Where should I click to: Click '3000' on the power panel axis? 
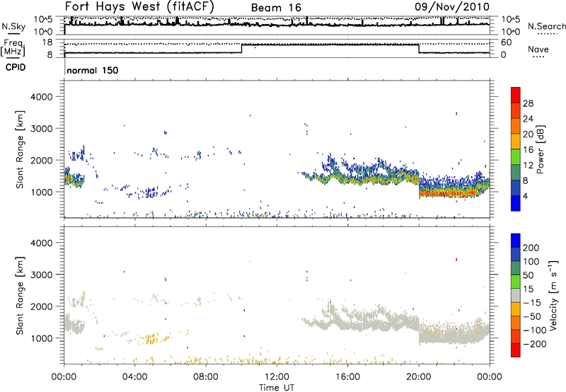pyautogui.click(x=41, y=129)
